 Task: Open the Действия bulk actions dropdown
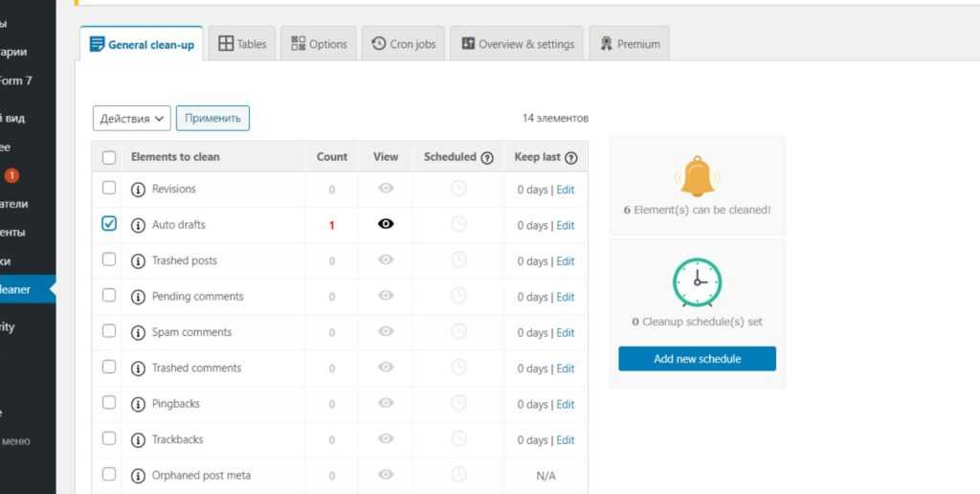pyautogui.click(x=132, y=119)
